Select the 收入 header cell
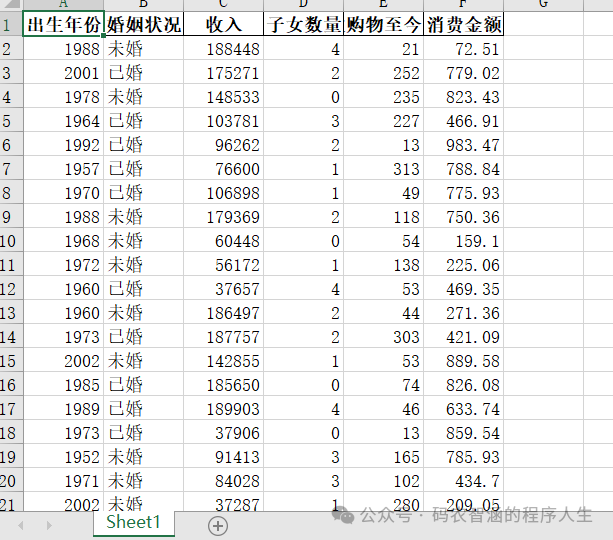 223,24
